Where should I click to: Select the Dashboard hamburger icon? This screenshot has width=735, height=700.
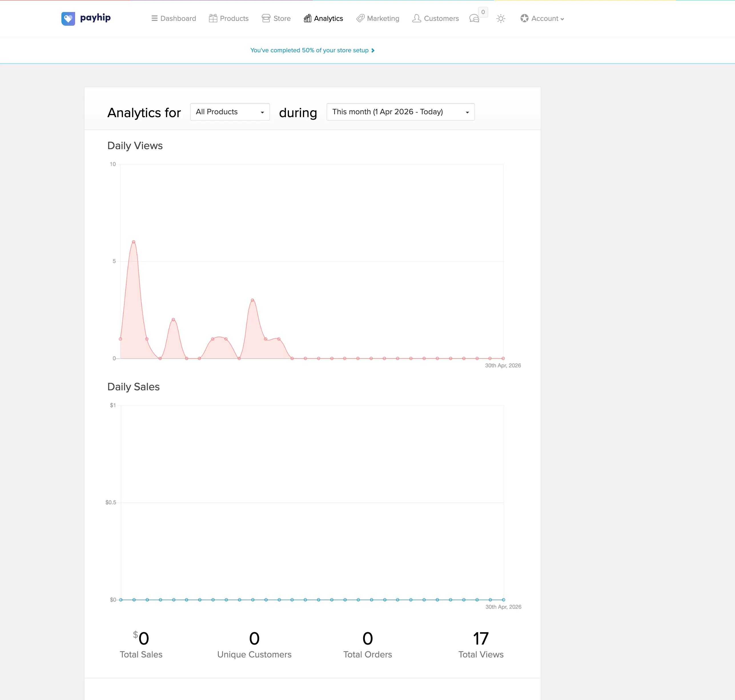point(154,18)
